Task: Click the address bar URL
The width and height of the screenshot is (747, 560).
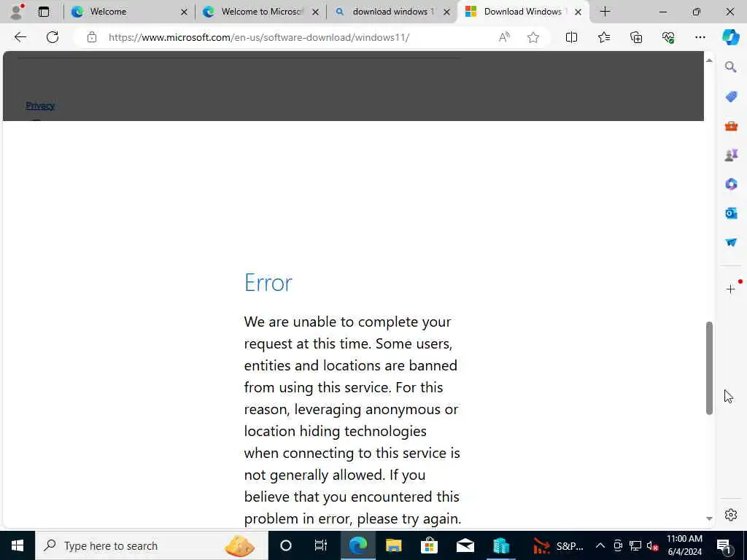Action: coord(259,37)
